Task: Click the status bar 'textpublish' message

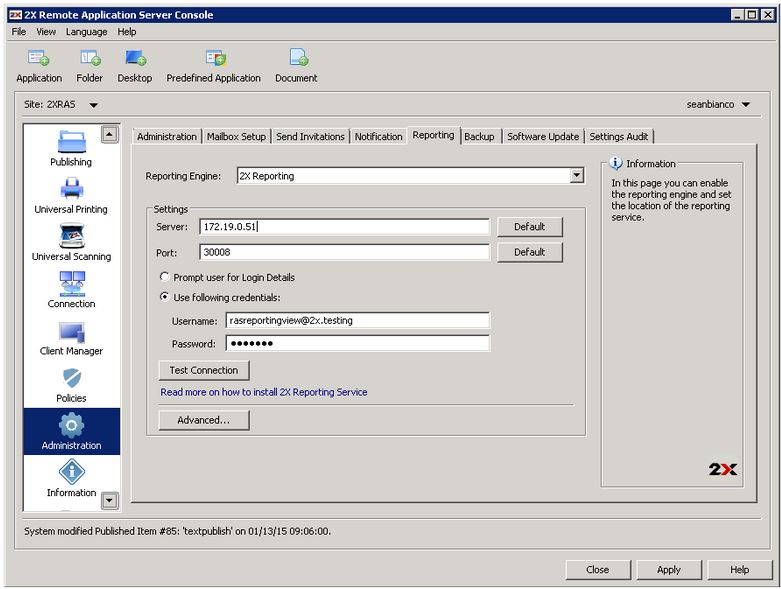Action: (177, 531)
